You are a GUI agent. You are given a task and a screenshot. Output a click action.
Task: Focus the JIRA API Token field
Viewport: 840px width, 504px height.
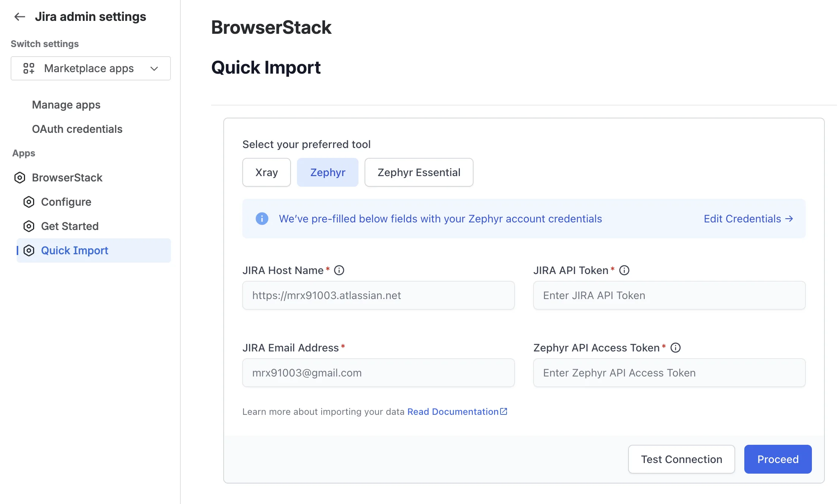[x=669, y=295]
